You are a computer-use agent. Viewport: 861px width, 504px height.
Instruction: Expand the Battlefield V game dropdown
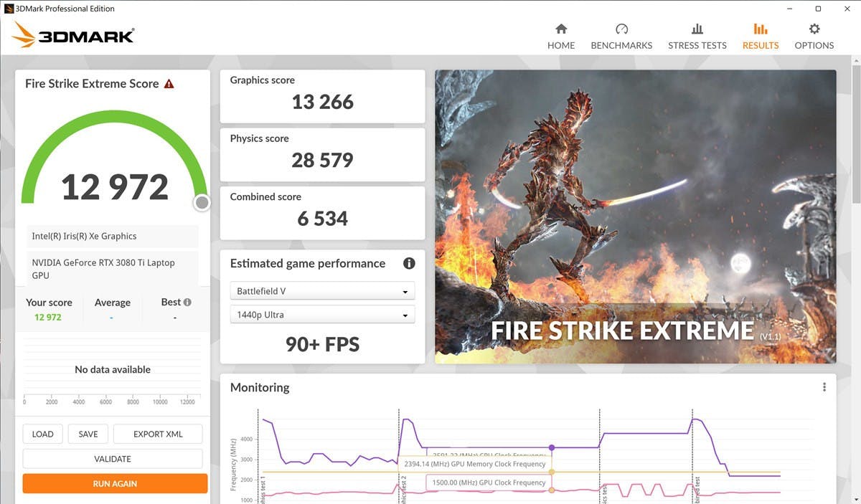(322, 292)
